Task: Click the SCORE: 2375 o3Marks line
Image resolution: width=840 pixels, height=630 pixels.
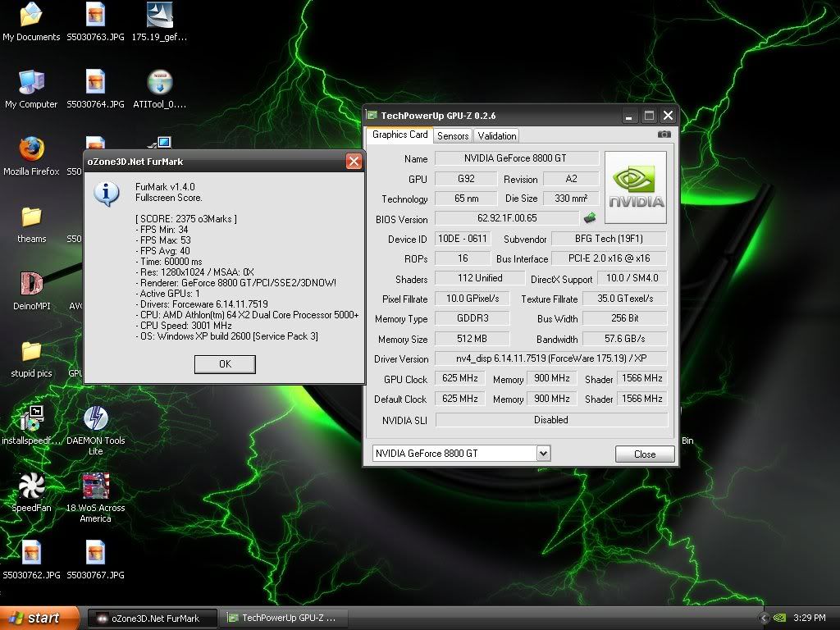Action: pyautogui.click(x=186, y=218)
